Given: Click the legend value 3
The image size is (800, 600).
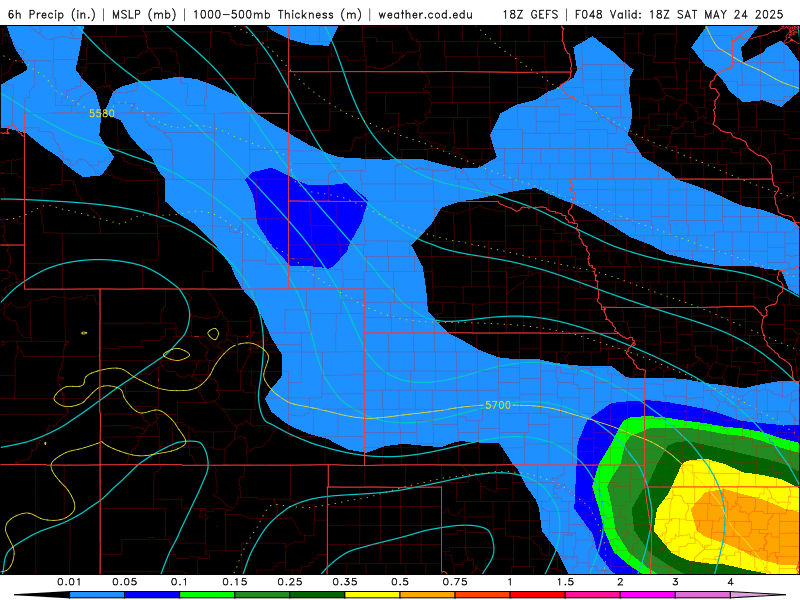Looking at the screenshot, I should click(676, 582).
